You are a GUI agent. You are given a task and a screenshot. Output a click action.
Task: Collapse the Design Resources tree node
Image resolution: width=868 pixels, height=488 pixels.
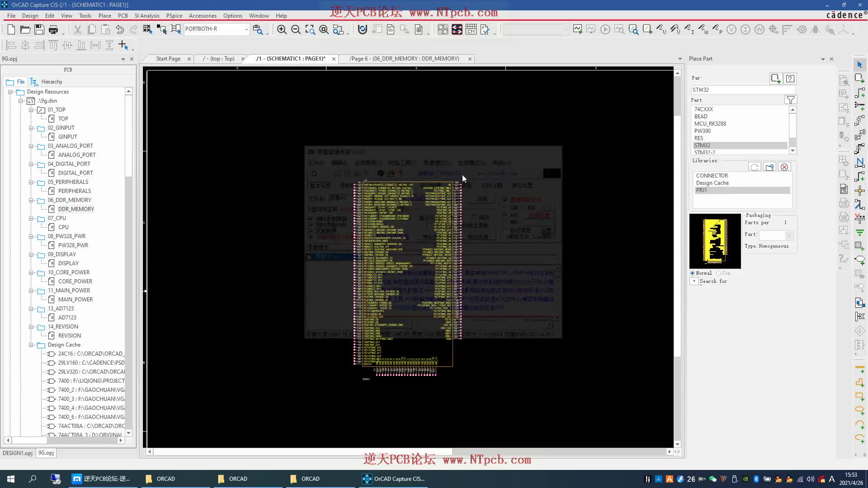(x=10, y=92)
